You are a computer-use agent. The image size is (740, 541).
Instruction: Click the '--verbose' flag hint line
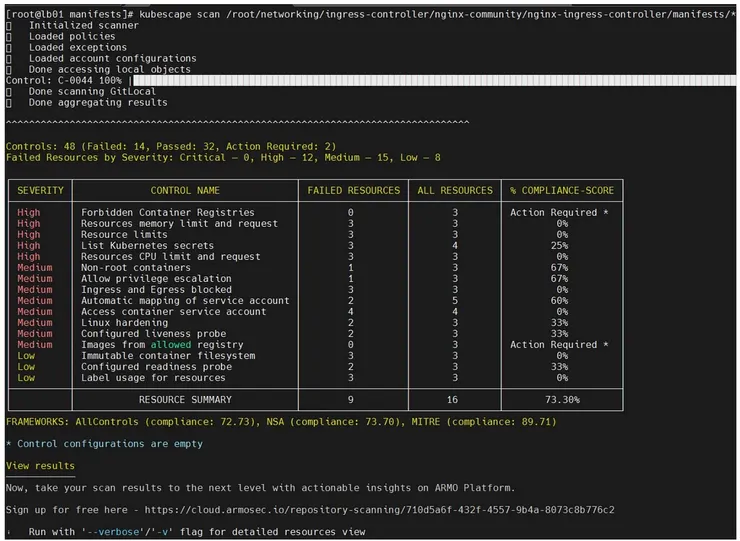[x=197, y=532]
